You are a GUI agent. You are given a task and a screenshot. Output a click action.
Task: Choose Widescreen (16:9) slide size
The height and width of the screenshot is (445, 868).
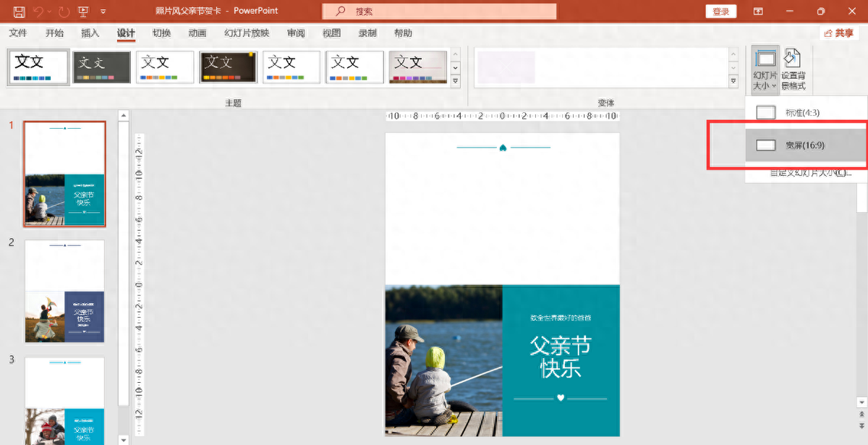pyautogui.click(x=804, y=145)
